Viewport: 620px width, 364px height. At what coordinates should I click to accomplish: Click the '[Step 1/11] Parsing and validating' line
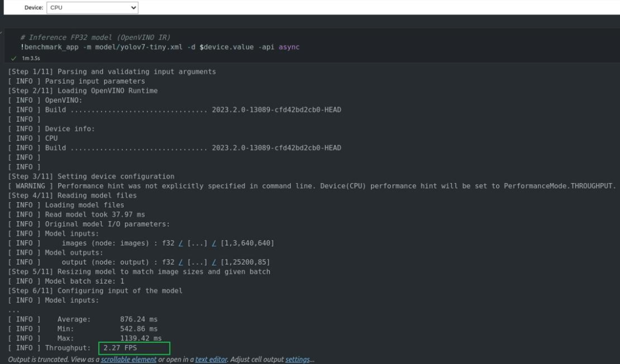coord(112,72)
